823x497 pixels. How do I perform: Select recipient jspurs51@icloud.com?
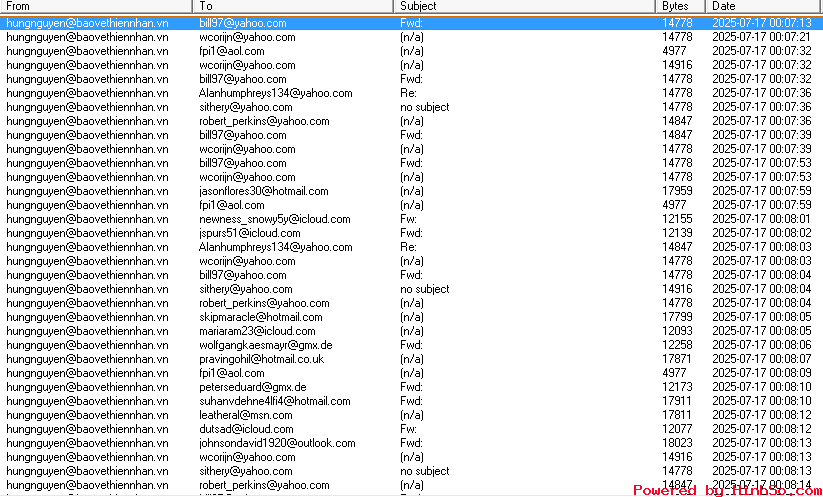tap(250, 233)
